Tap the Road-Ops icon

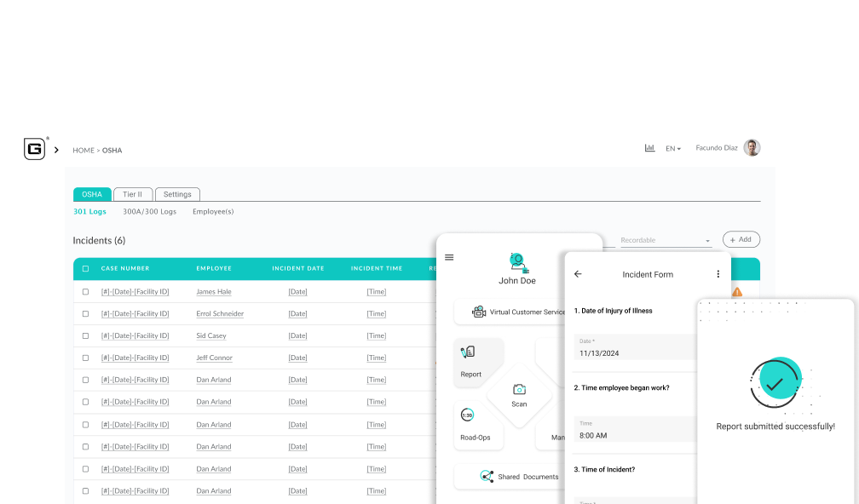click(x=467, y=415)
